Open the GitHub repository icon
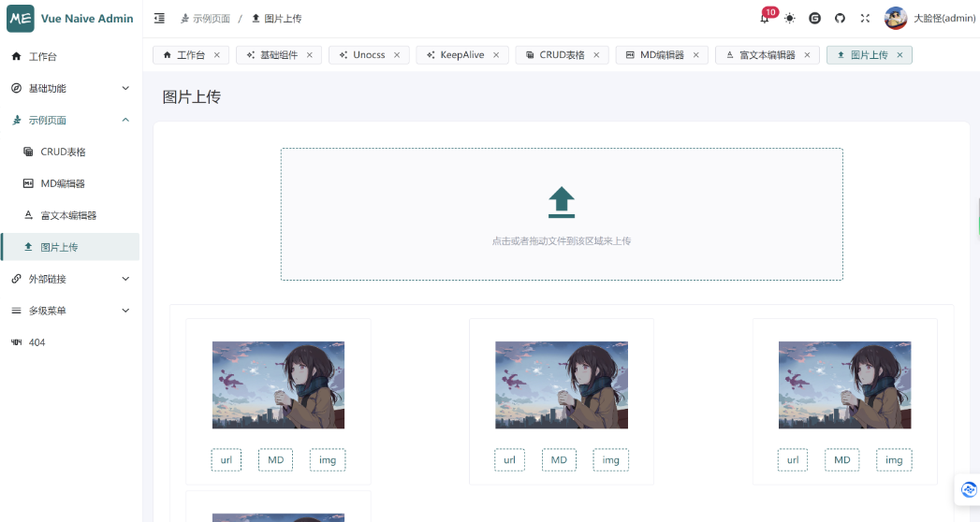Screen dimensions: 980x522 point(840,18)
